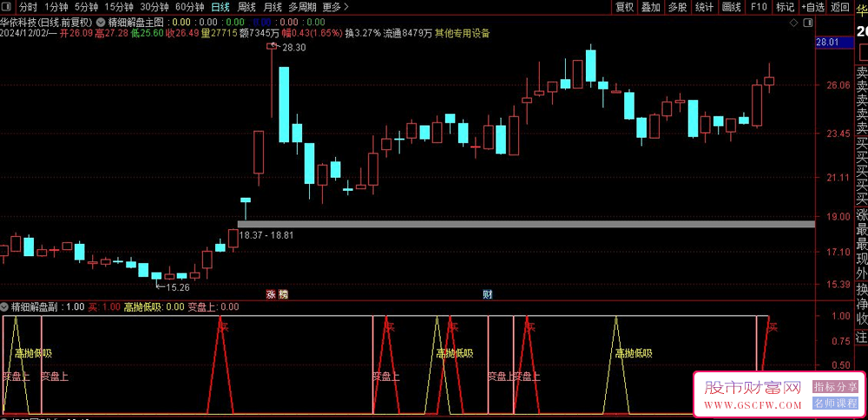Viewport: 868px width, 420px height.
Task: Click the 15.26 low price label
Action: click(177, 287)
